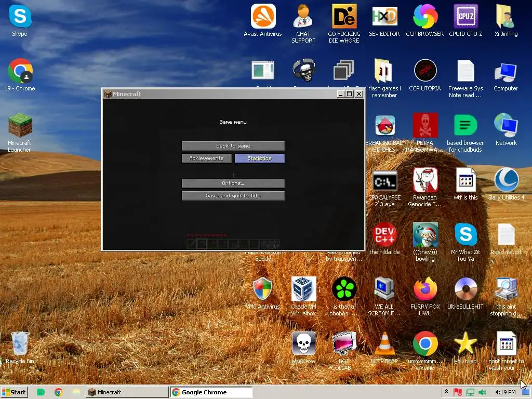Viewport: 532px width, 399px height.
Task: Select the 'Read me.txt' file icon
Action: (x=506, y=238)
